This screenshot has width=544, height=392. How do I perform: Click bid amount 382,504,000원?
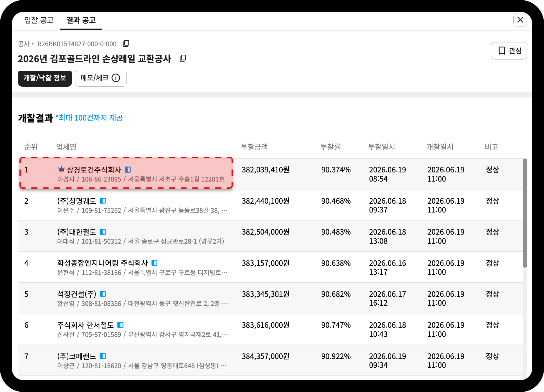pos(266,232)
